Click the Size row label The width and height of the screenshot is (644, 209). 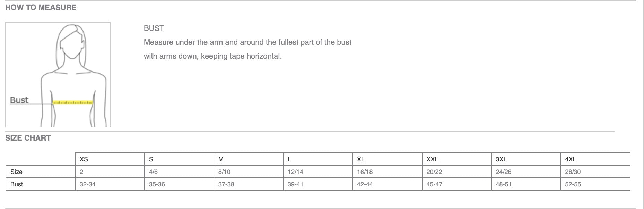tap(16, 172)
